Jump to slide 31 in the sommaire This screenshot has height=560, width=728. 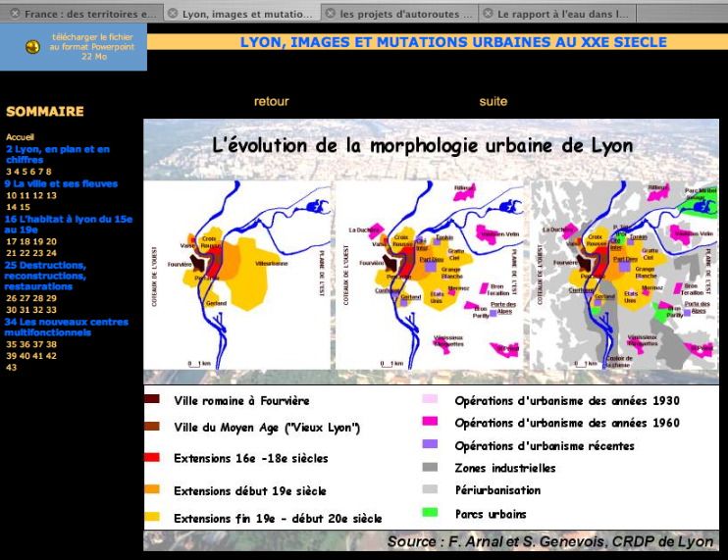(x=25, y=310)
